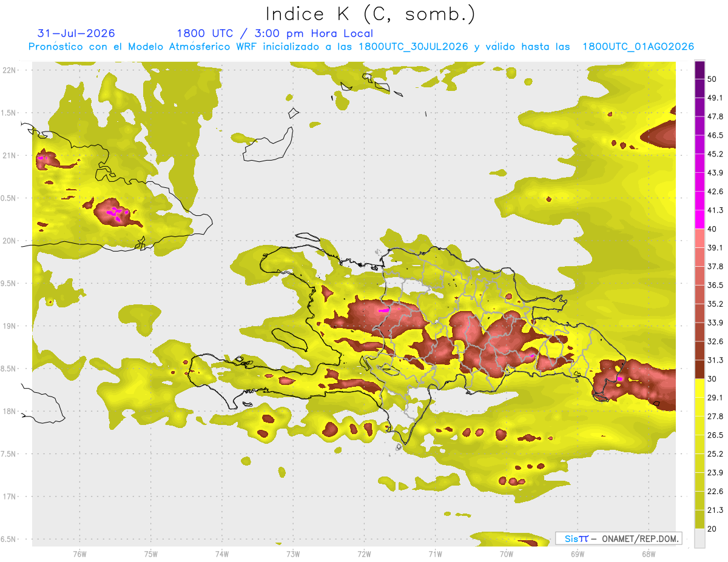The image size is (728, 562).
Task: Click legend value '42.6'
Action: click(715, 192)
